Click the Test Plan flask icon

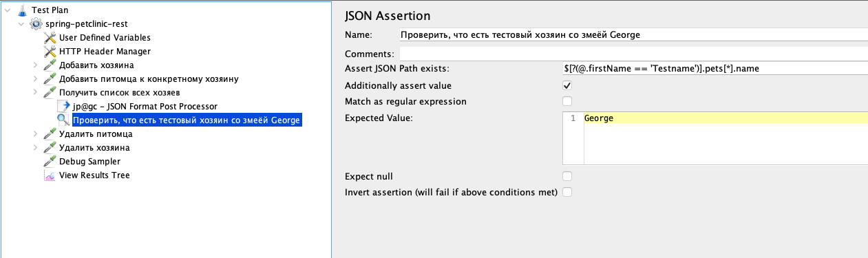tap(21, 10)
